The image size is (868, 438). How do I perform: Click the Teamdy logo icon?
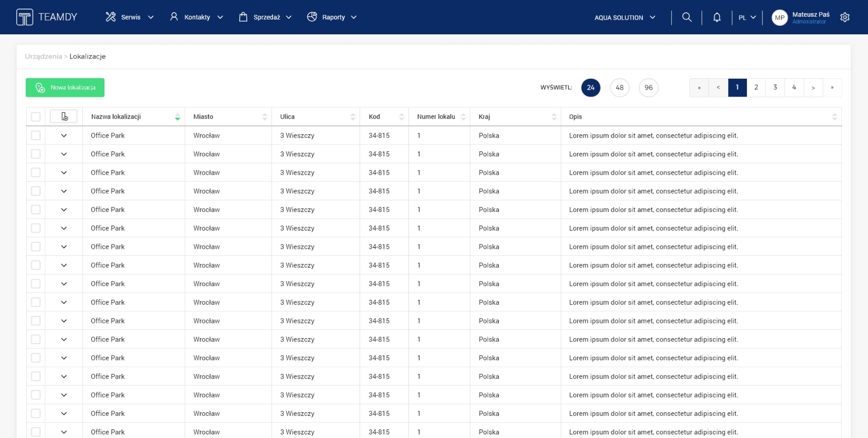pyautogui.click(x=24, y=17)
